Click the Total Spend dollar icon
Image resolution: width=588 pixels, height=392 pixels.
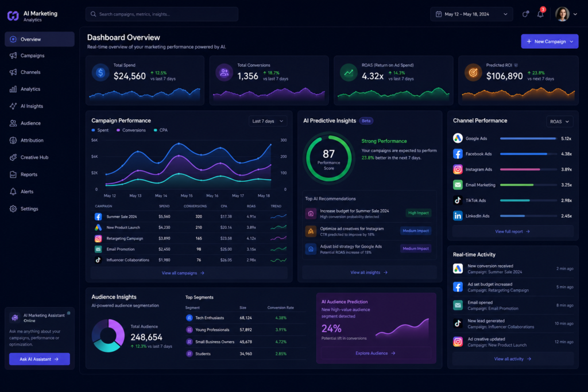point(100,73)
